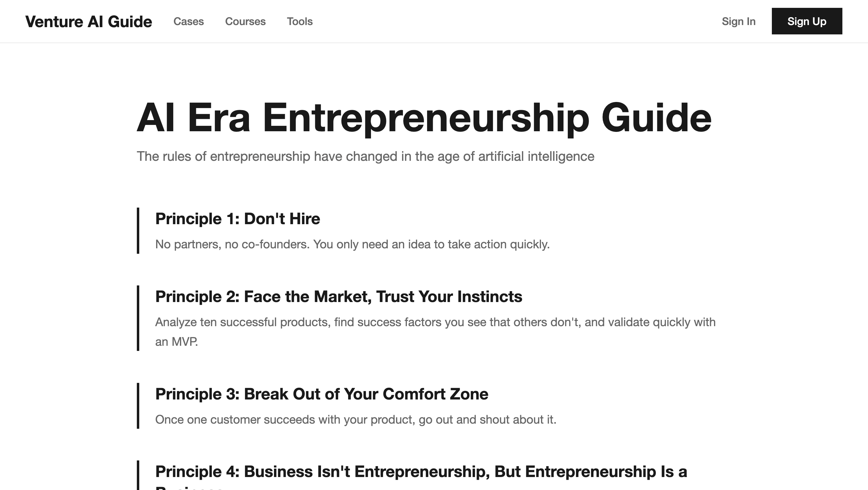Click the vertical bar beside Principle 4
The width and height of the screenshot is (868, 490).
(x=138, y=476)
